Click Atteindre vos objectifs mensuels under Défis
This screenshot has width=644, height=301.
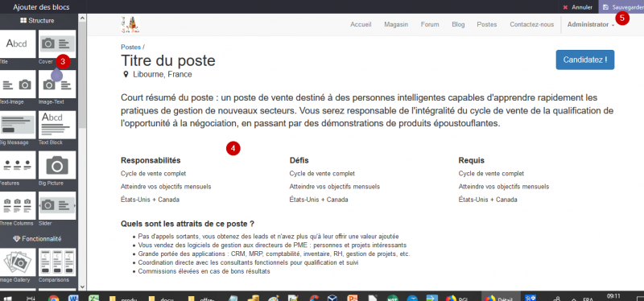point(335,187)
